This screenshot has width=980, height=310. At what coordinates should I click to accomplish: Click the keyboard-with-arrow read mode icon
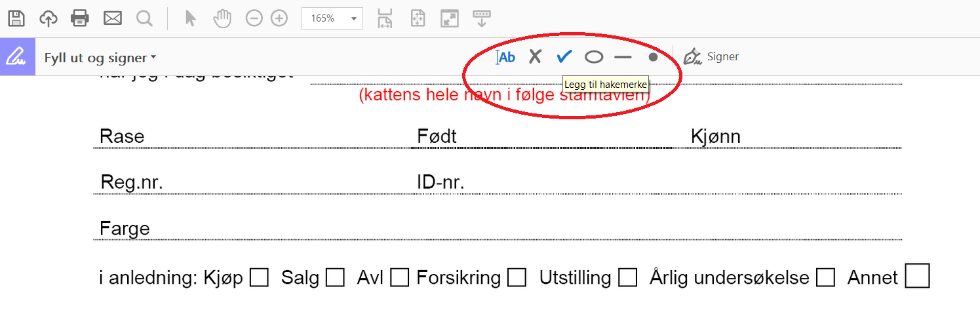[x=482, y=18]
